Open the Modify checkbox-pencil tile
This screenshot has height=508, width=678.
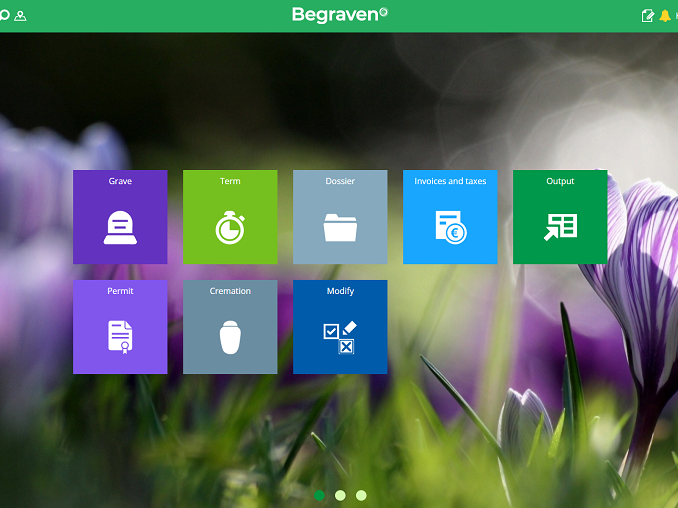(340, 327)
